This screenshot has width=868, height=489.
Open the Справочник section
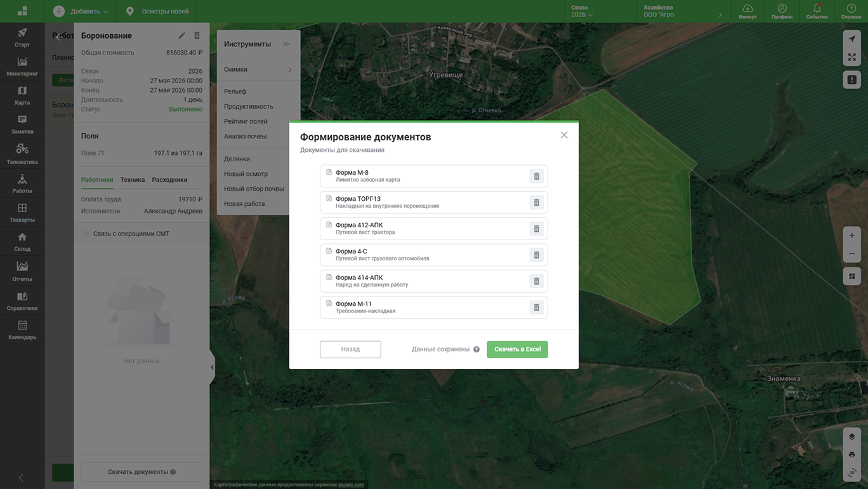22,300
